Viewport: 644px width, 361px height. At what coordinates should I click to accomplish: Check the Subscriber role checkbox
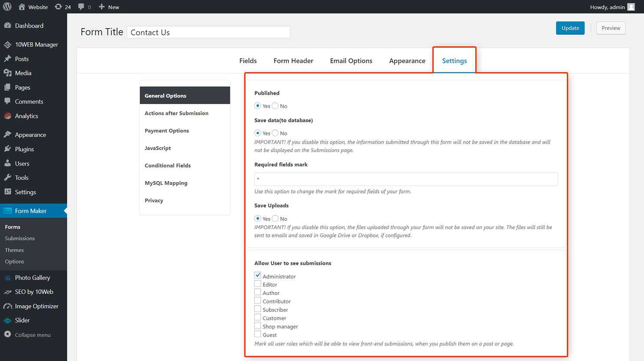[258, 309]
